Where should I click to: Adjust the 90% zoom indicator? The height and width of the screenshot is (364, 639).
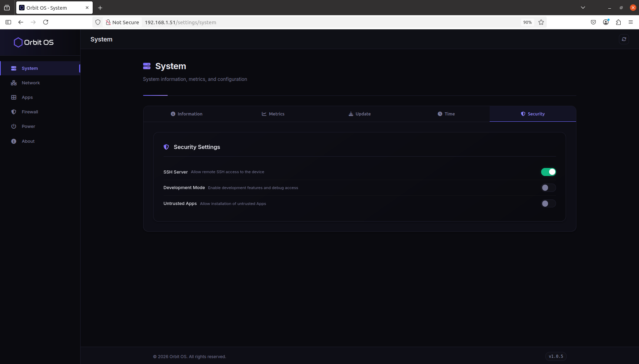(x=527, y=22)
